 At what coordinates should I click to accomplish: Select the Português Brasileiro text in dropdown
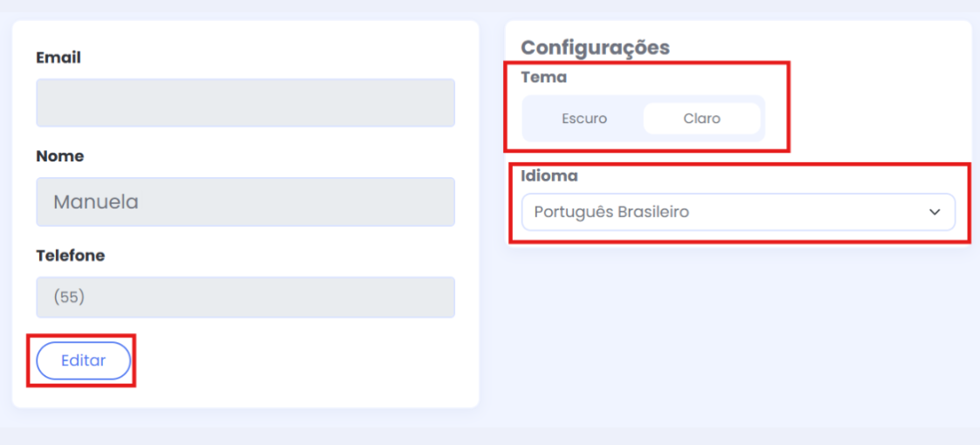pyautogui.click(x=611, y=212)
